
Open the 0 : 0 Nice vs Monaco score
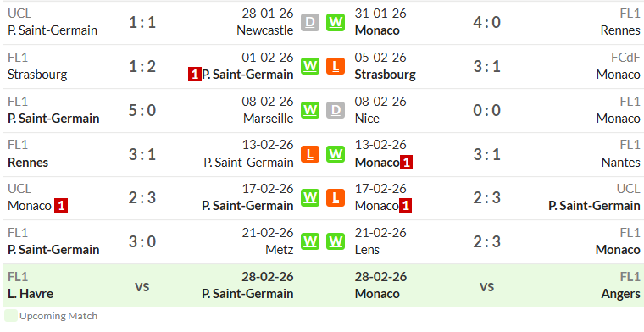(486, 110)
